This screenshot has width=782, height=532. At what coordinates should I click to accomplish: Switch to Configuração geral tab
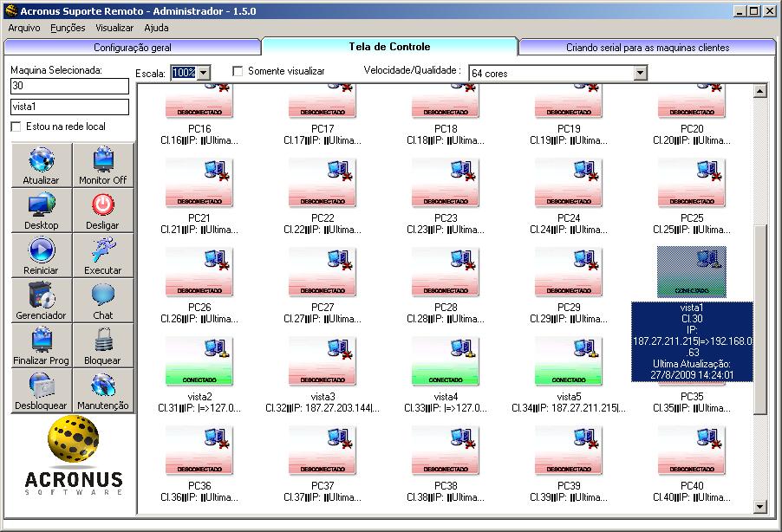click(132, 48)
